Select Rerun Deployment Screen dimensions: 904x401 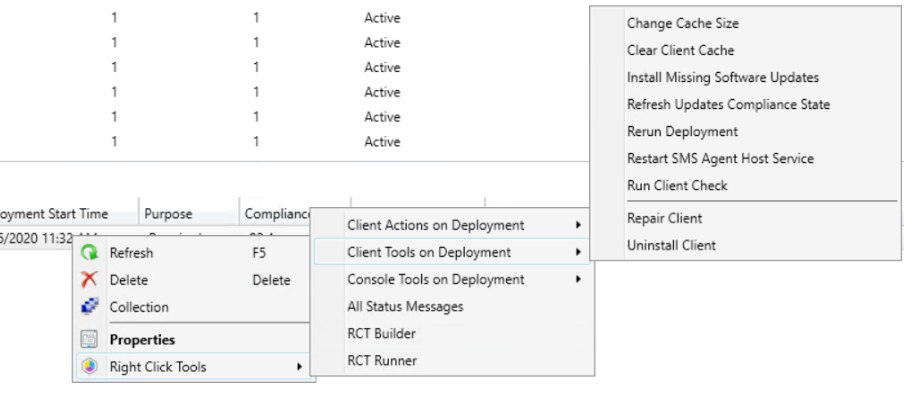745,131
